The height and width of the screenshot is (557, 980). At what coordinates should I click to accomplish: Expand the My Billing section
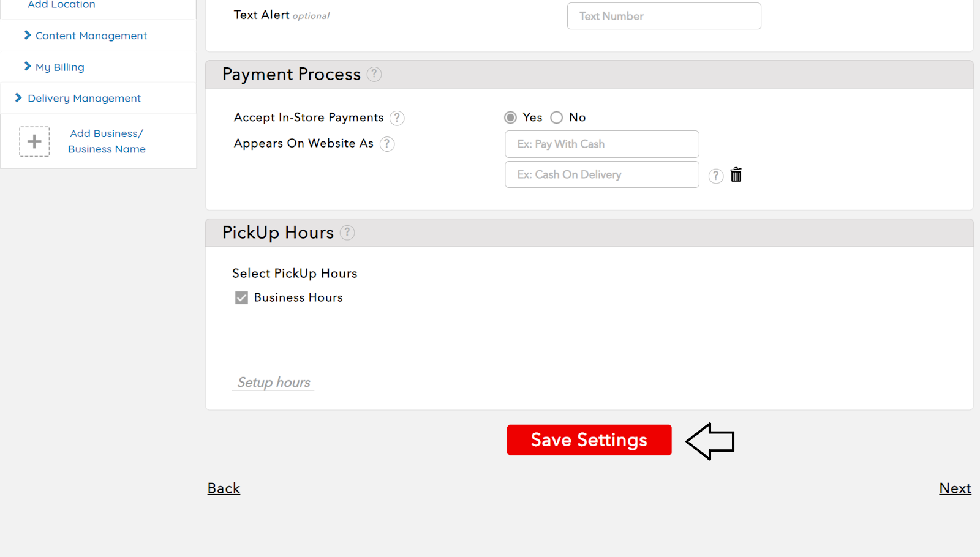pos(59,67)
